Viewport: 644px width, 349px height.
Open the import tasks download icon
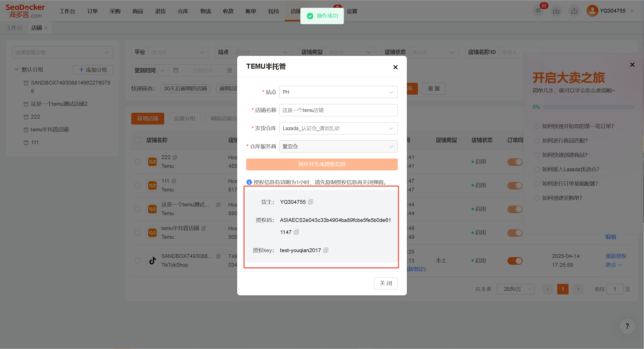click(x=556, y=11)
